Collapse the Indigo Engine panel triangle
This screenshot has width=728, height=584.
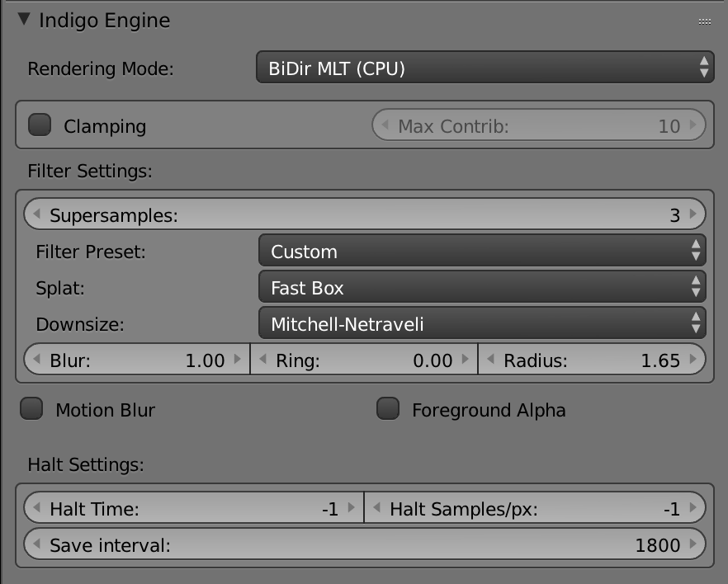tap(23, 20)
